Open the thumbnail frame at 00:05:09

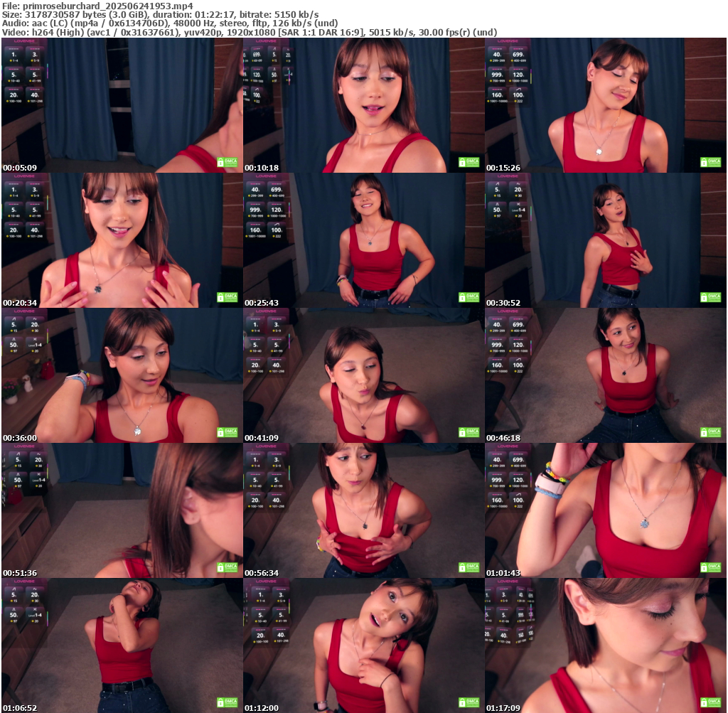pyautogui.click(x=122, y=105)
